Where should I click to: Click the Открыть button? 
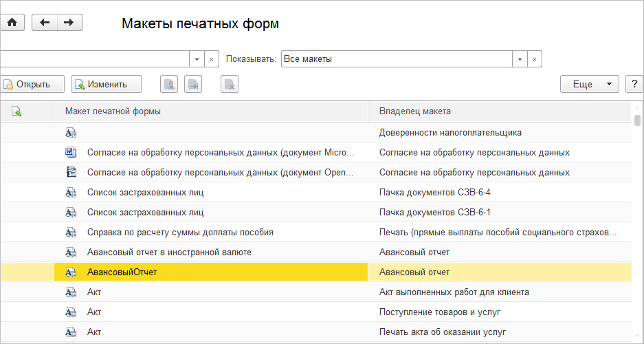[32, 85]
